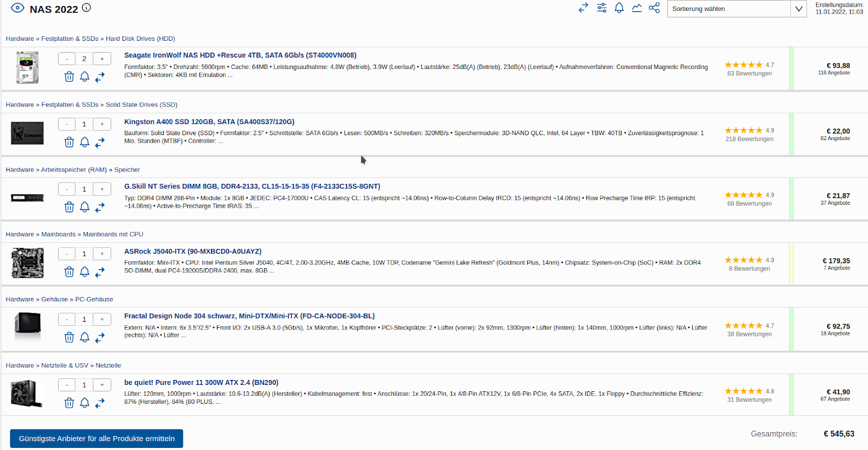Viewport: 868px width, 450px height.
Task: Toggle the eye visibility icon beside NAS 2022
Action: pos(17,8)
